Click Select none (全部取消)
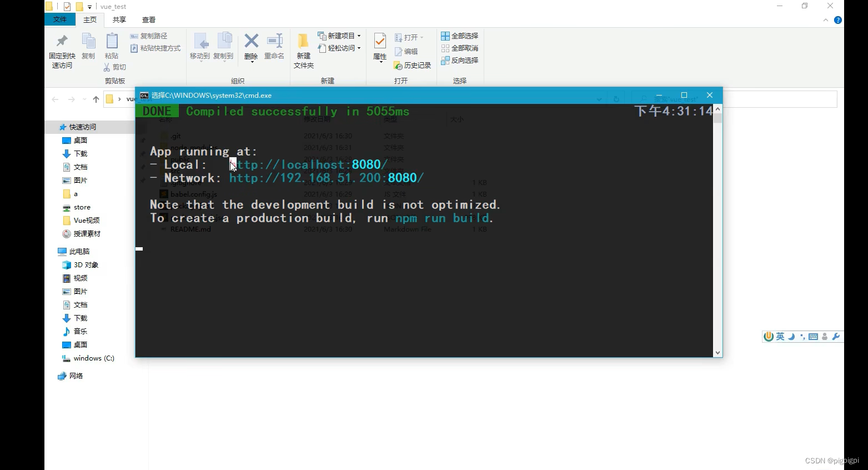 (460, 48)
